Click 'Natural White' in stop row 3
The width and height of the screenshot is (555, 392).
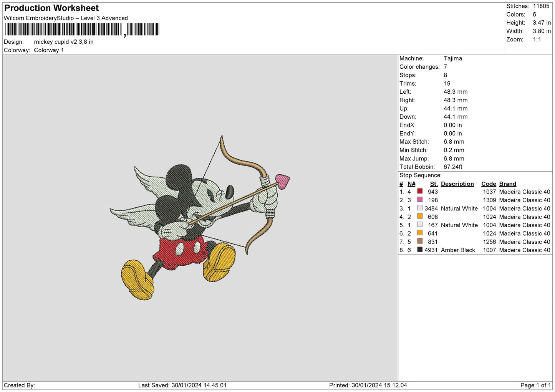tap(459, 208)
